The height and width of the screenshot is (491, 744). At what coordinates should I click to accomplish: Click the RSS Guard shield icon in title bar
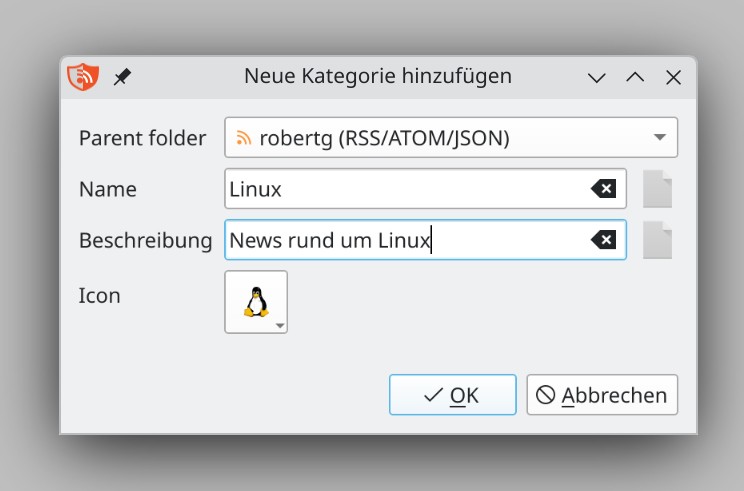click(x=83, y=76)
